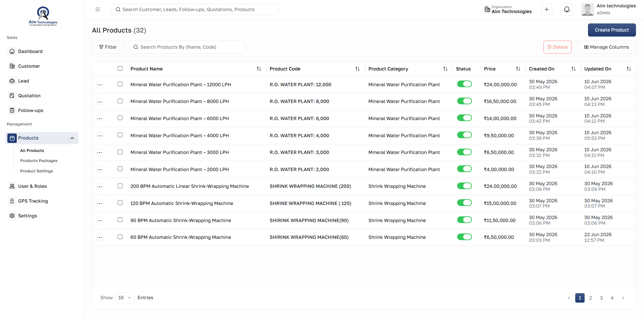Go to next page arrow
The height and width of the screenshot is (319, 644).
pos(623,298)
